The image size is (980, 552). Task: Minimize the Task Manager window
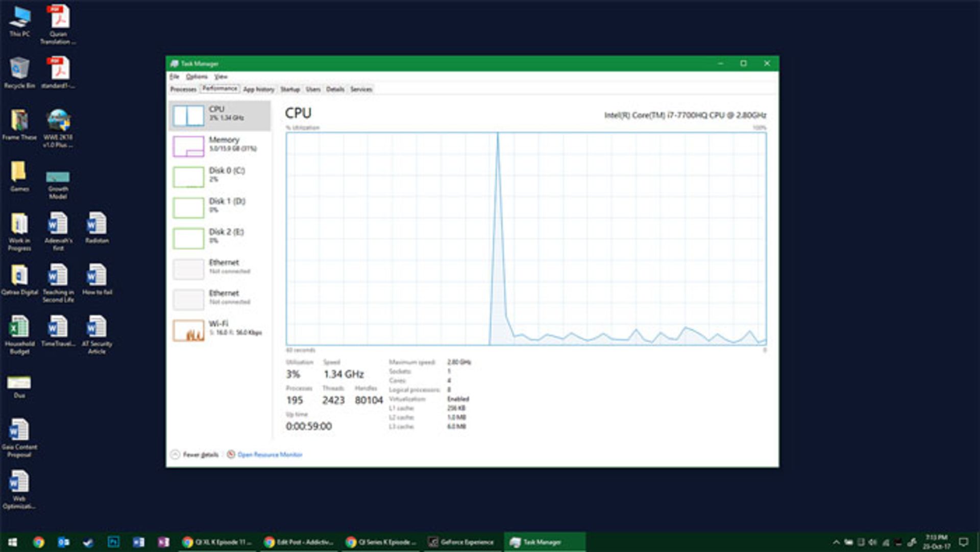[720, 63]
